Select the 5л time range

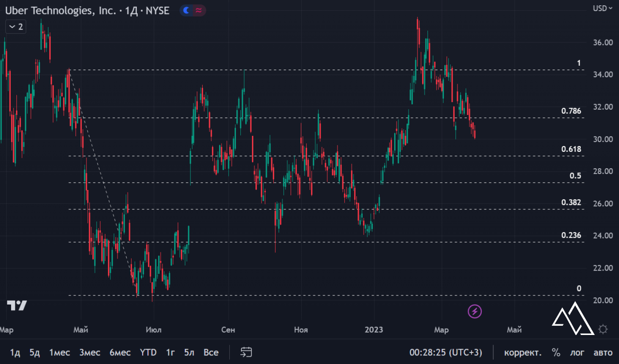click(189, 352)
